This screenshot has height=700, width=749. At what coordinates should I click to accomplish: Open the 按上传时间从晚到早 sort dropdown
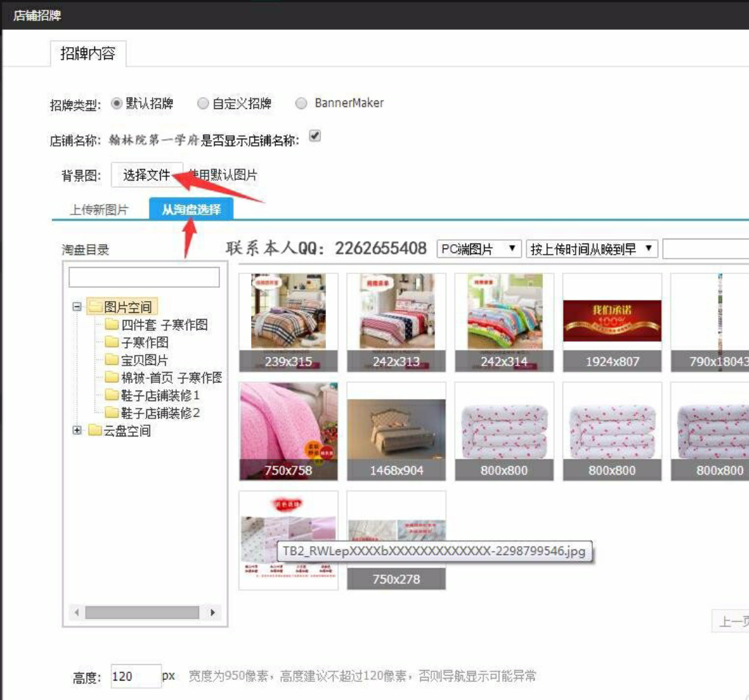[x=592, y=249]
